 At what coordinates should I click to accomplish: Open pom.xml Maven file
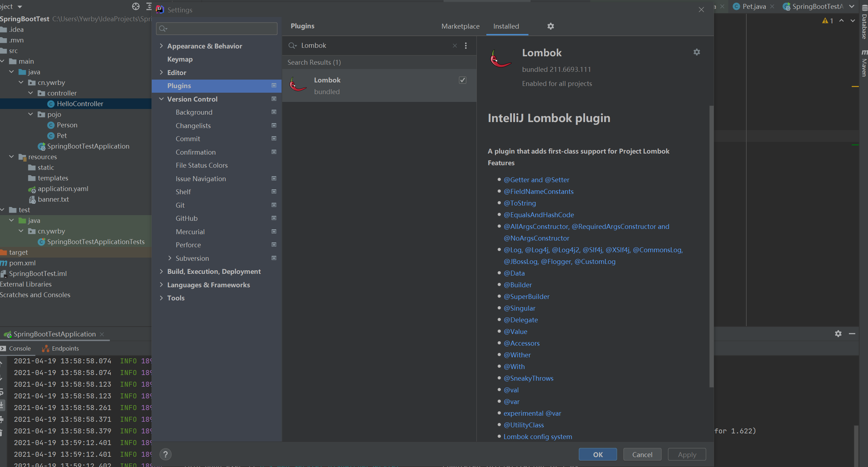[22, 263]
